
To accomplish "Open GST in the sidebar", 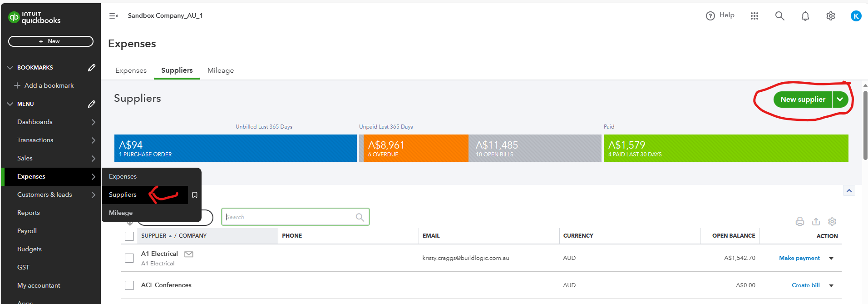I will click(x=23, y=267).
